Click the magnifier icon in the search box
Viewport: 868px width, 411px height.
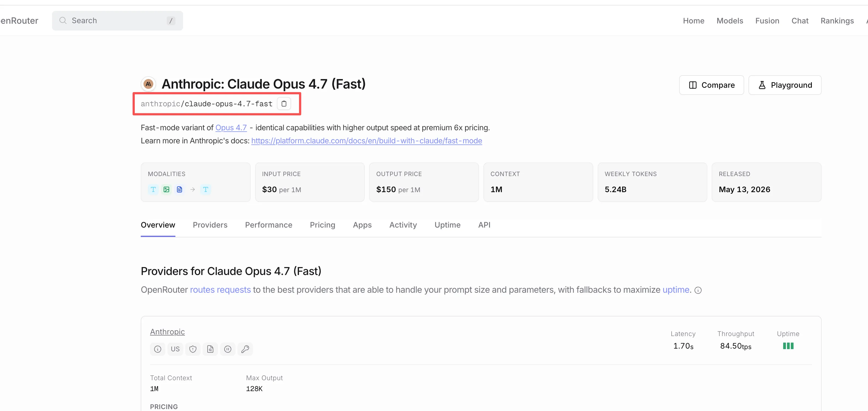[x=63, y=20]
